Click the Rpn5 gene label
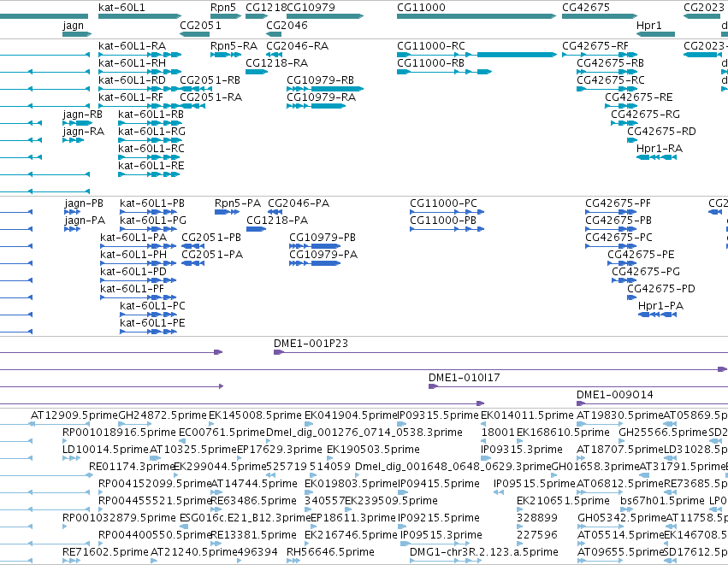The width and height of the screenshot is (728, 565). [x=223, y=8]
